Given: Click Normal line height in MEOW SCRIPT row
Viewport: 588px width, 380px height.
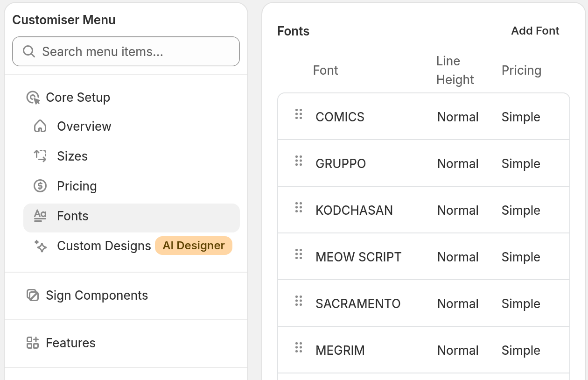Looking at the screenshot, I should pos(458,257).
